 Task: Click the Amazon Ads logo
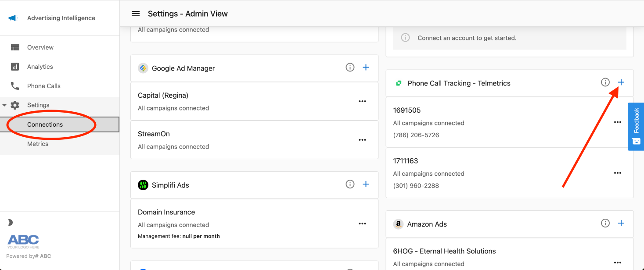[x=398, y=224]
